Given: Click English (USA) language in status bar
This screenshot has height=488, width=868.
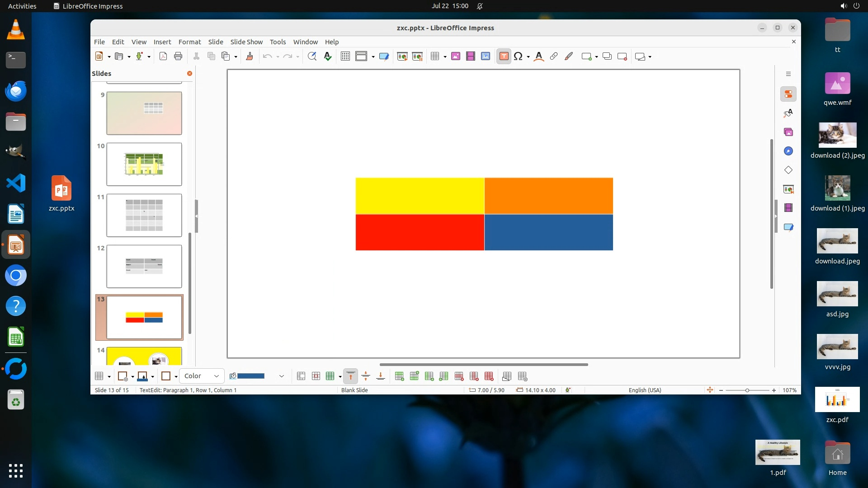Looking at the screenshot, I should pyautogui.click(x=645, y=390).
